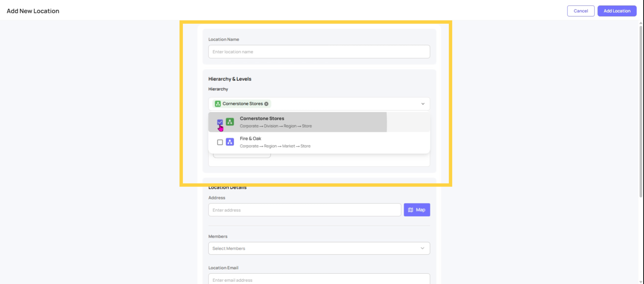Click the Address label
The width and height of the screenshot is (644, 284).
pyautogui.click(x=217, y=198)
